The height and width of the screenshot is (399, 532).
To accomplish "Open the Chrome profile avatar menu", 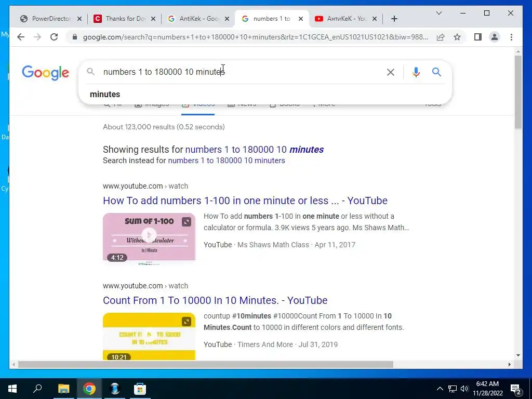I will tap(495, 37).
